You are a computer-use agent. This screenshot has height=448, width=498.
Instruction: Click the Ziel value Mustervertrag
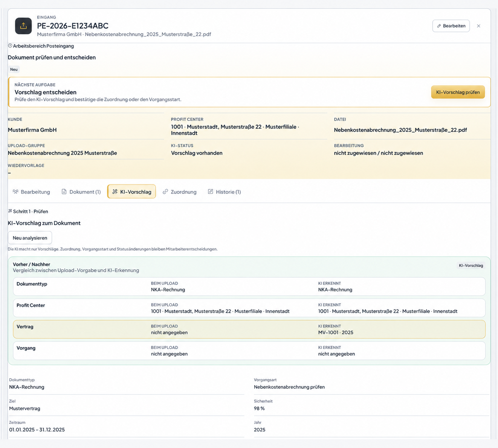[24, 408]
